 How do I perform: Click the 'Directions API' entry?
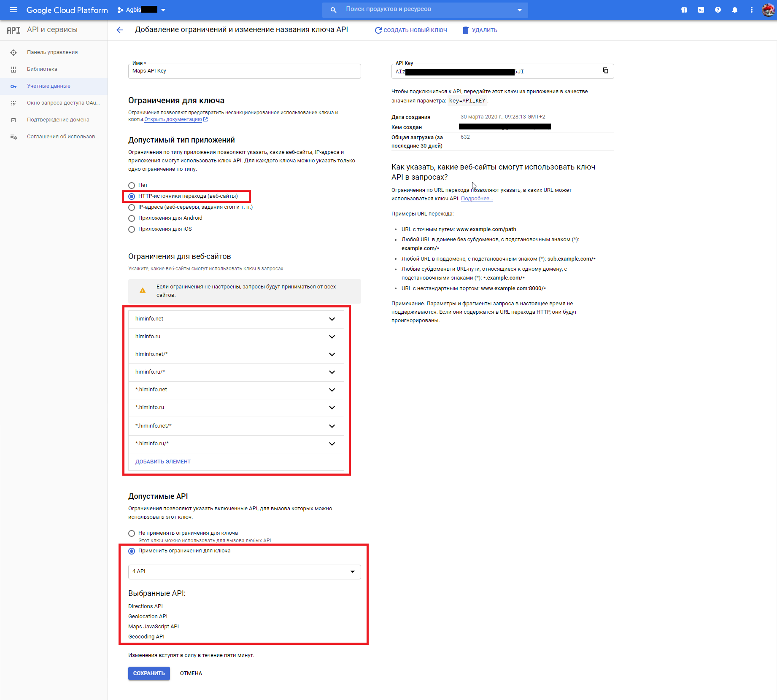tap(146, 606)
